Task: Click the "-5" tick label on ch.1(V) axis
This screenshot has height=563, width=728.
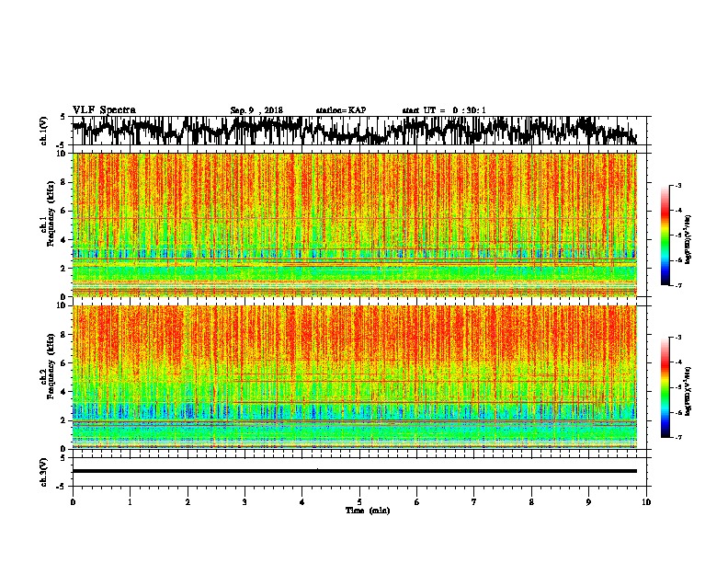Action: [x=61, y=145]
